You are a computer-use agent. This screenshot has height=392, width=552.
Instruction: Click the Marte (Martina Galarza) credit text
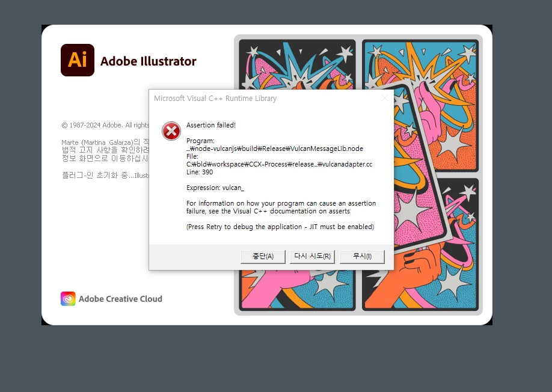pyautogui.click(x=105, y=142)
